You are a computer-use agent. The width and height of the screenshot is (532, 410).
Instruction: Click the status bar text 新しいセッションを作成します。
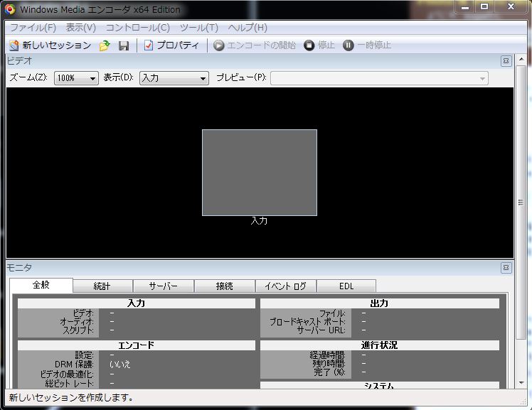coord(71,397)
